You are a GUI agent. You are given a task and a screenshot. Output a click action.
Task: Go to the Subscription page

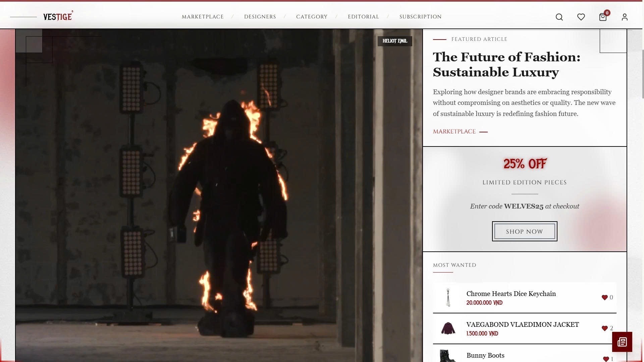tap(420, 17)
